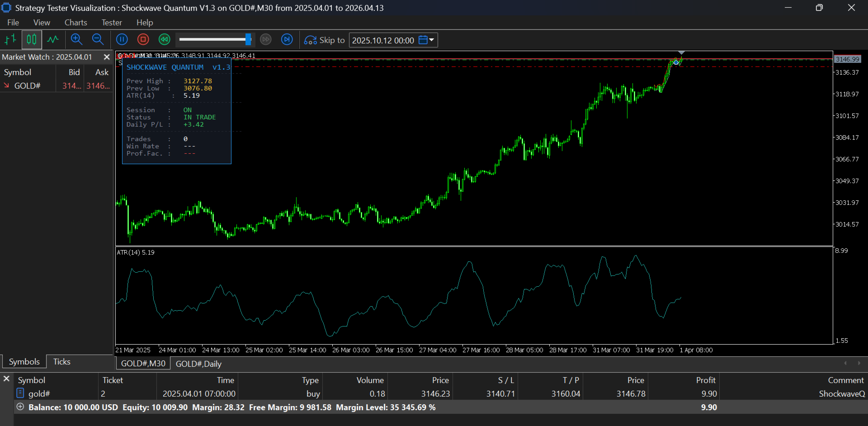
Task: Adjust the visualization speed slider handle
Action: point(248,40)
